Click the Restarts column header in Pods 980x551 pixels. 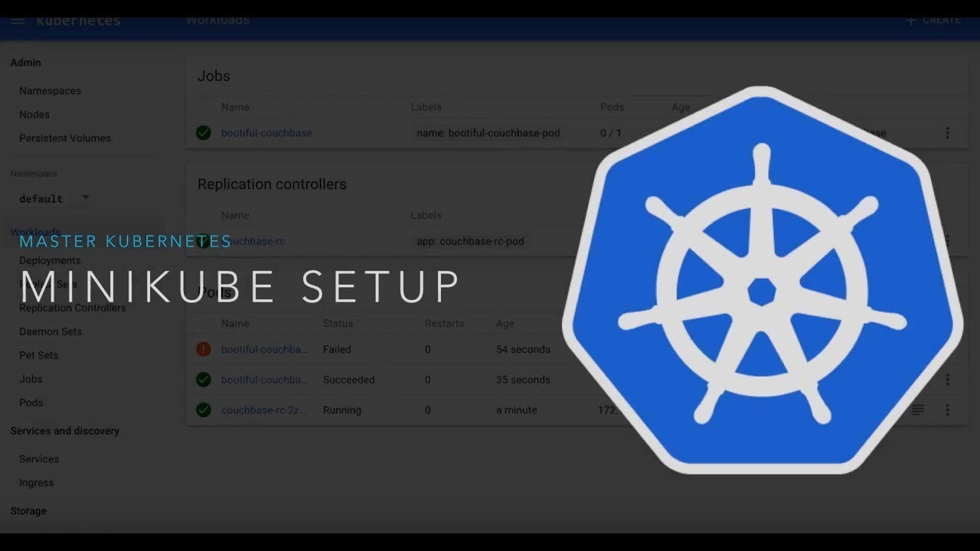click(x=445, y=324)
